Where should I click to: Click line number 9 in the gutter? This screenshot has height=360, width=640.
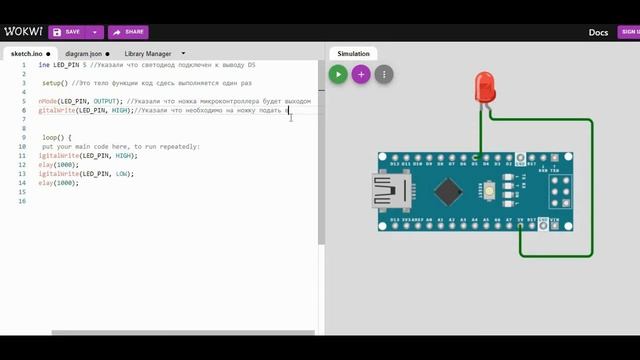(x=24, y=138)
